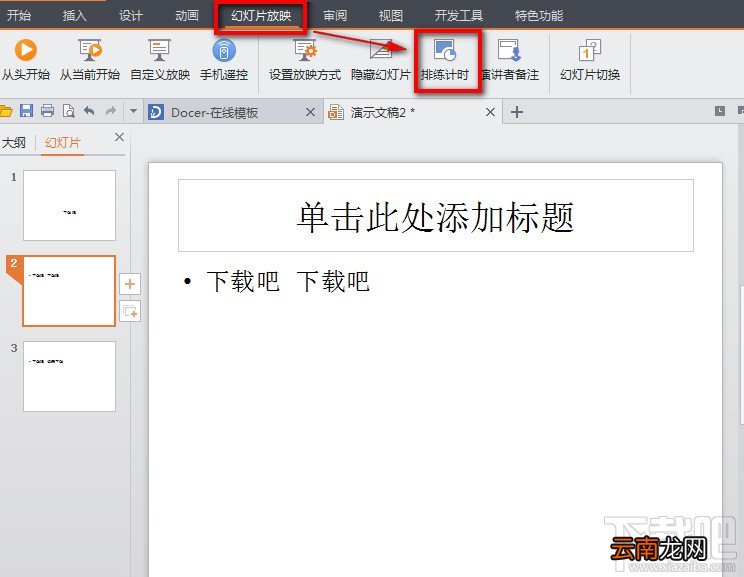Add new document tab with plus
The height and width of the screenshot is (577, 744).
pos(517,112)
